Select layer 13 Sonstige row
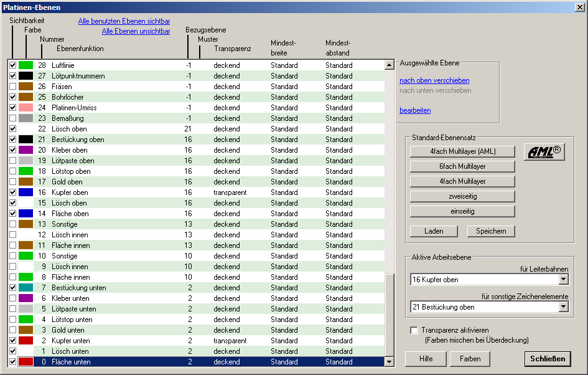This screenshot has height=375, width=588. 196,224
